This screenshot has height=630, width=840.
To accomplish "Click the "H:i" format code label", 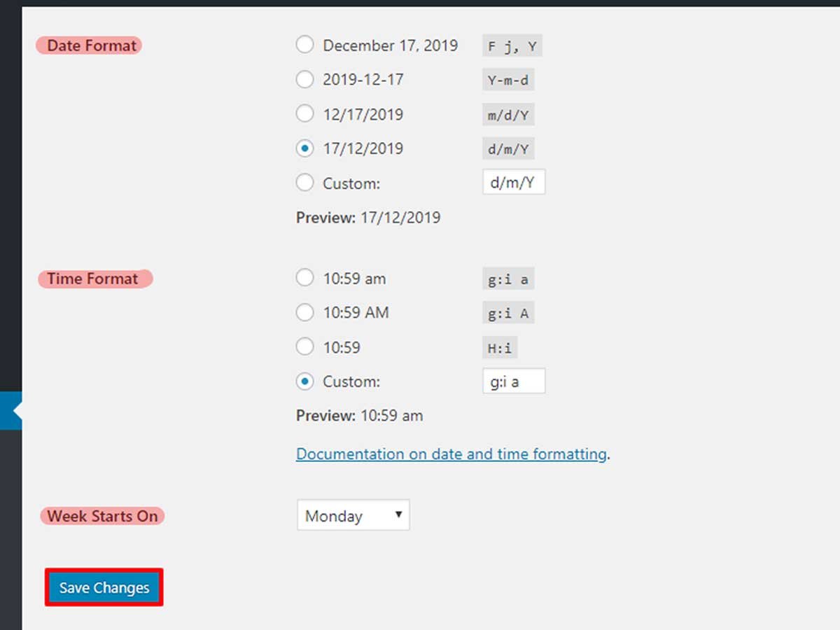I will point(501,346).
